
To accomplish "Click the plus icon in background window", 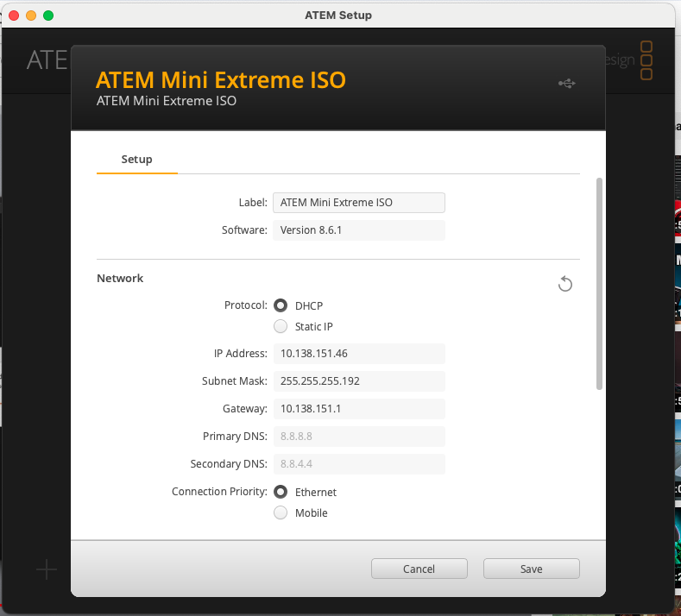I will 47,569.
